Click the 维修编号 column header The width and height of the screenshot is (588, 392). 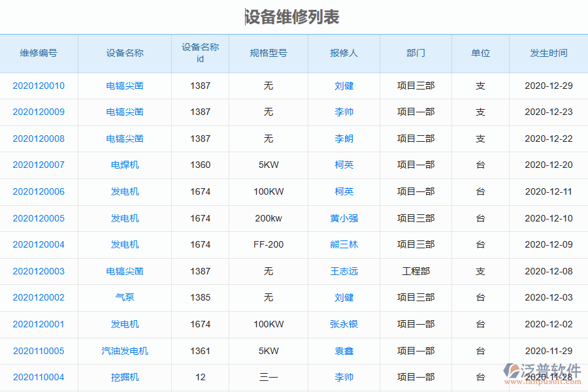38,54
